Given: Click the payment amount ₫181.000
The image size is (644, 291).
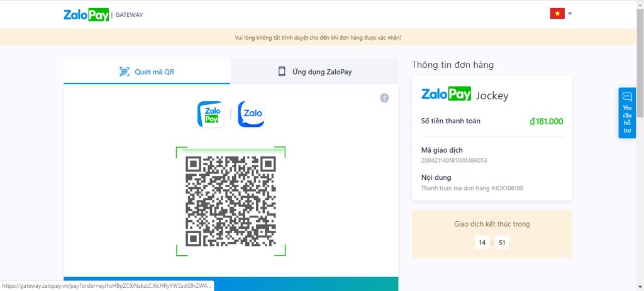Looking at the screenshot, I should tap(547, 121).
